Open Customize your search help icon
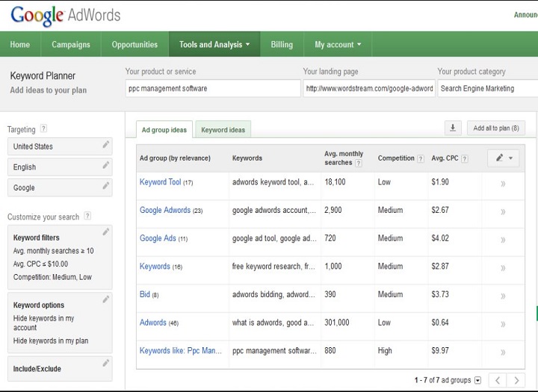Viewport: 538px width, 392px height. 87,216
